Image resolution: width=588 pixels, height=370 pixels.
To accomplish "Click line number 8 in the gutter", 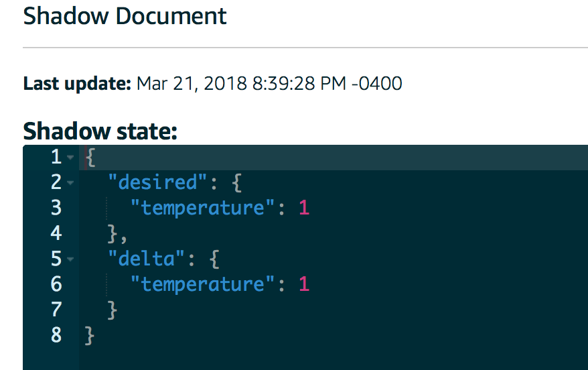I will pyautogui.click(x=56, y=335).
